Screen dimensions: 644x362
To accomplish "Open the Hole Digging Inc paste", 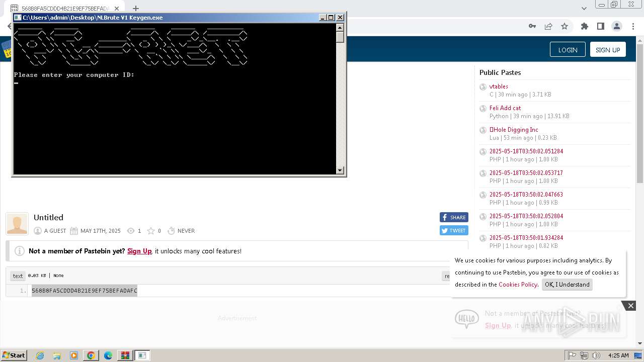I will (514, 130).
